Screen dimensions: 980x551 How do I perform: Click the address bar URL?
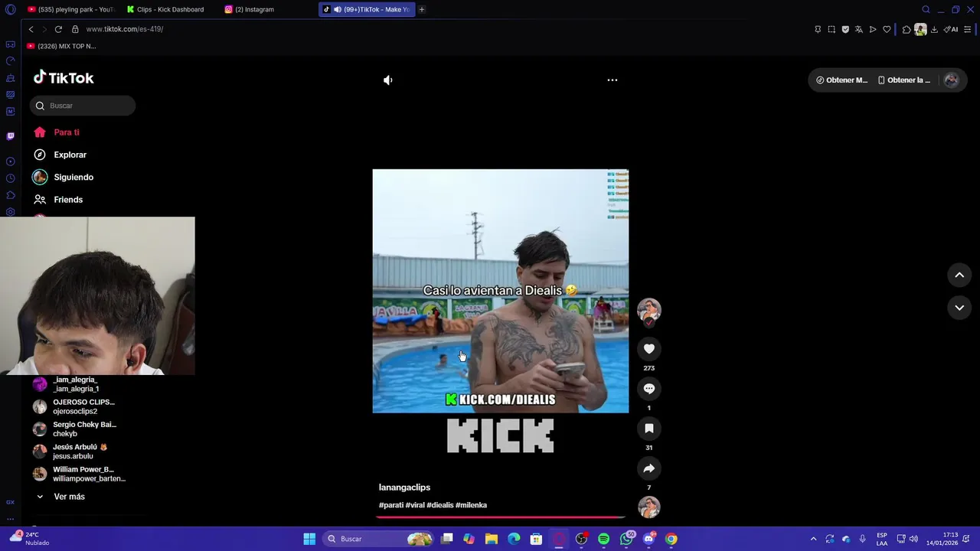point(125,29)
